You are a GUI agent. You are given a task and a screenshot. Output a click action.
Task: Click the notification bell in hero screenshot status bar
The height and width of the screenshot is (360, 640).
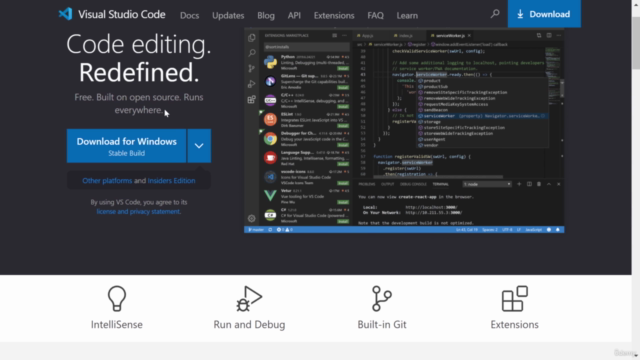558,230
